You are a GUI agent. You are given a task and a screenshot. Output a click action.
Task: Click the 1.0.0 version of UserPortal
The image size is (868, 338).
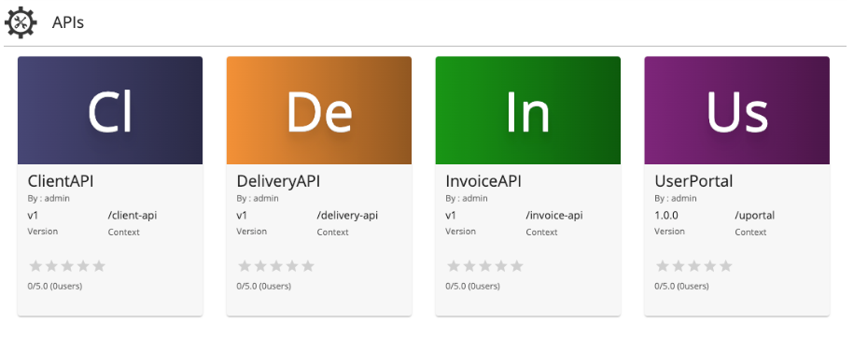coord(666,215)
